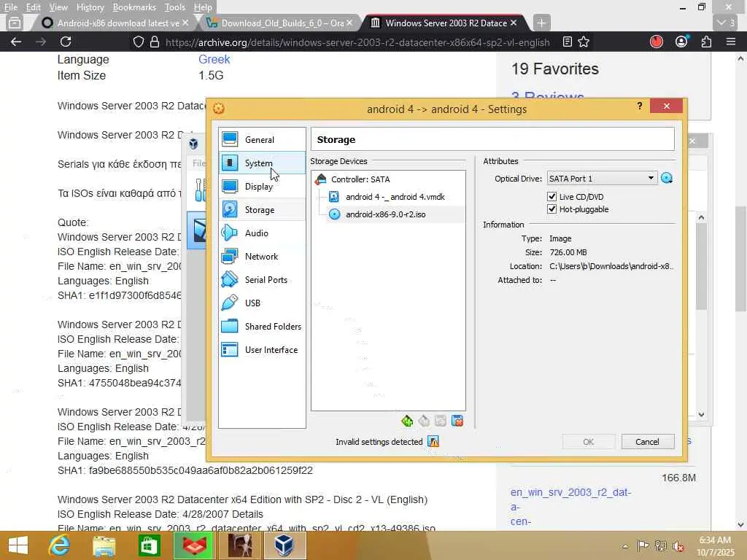Open Internet Explorer from the taskbar
The width and height of the screenshot is (747, 560).
(x=59, y=545)
